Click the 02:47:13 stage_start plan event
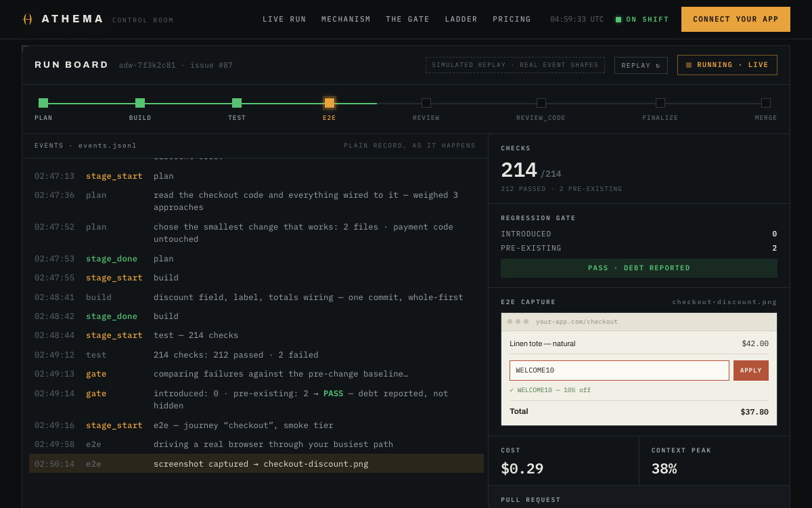 tap(256, 176)
